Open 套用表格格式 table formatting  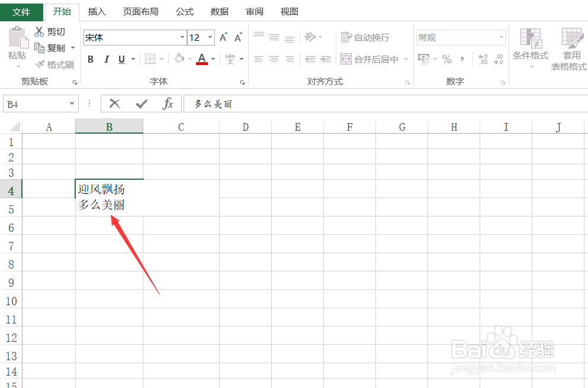570,48
